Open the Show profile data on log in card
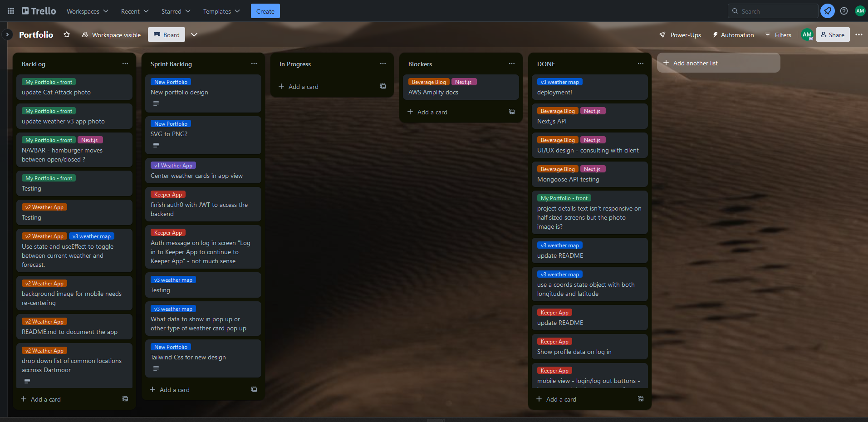Image resolution: width=868 pixels, height=422 pixels. (590, 347)
